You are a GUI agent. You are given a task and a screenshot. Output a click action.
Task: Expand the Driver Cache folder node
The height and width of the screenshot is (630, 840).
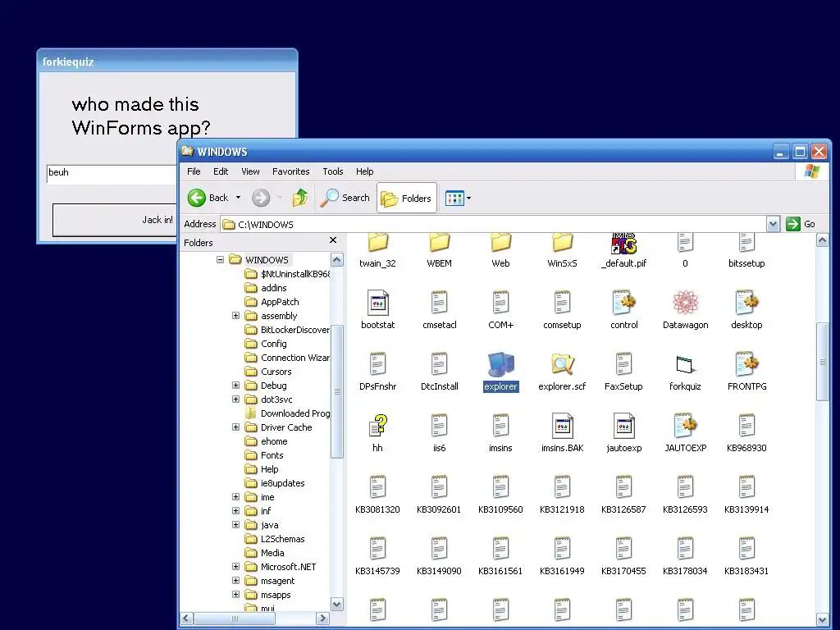coord(235,427)
